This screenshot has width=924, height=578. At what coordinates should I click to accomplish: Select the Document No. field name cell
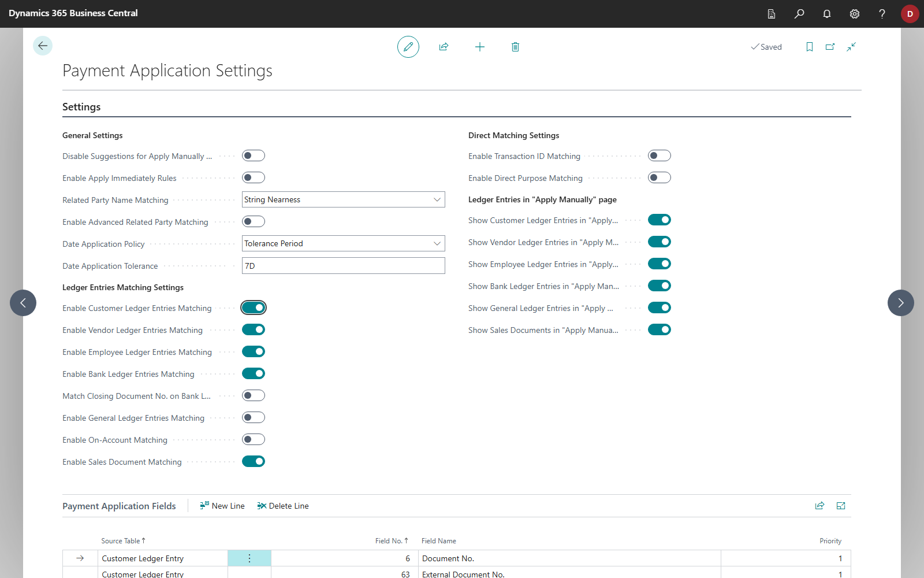pyautogui.click(x=569, y=558)
